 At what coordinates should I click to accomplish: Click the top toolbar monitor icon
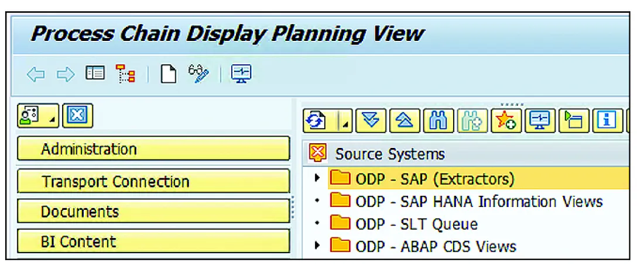tap(241, 74)
